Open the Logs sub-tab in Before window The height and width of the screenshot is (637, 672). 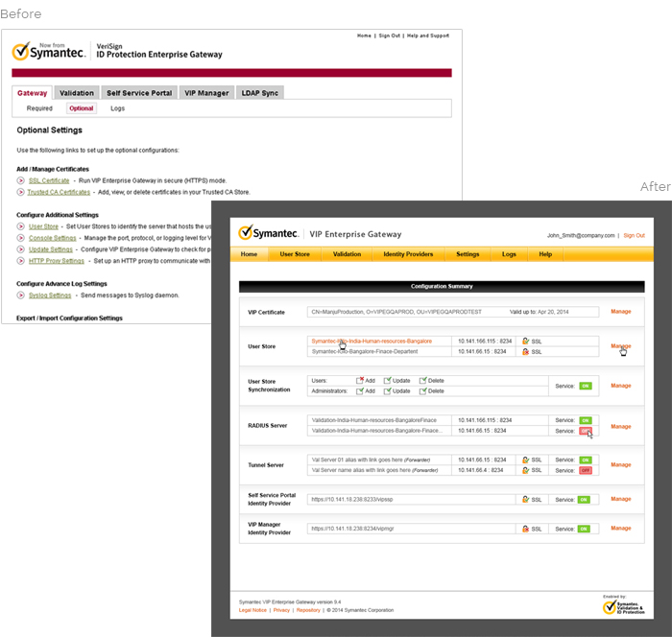[x=117, y=108]
